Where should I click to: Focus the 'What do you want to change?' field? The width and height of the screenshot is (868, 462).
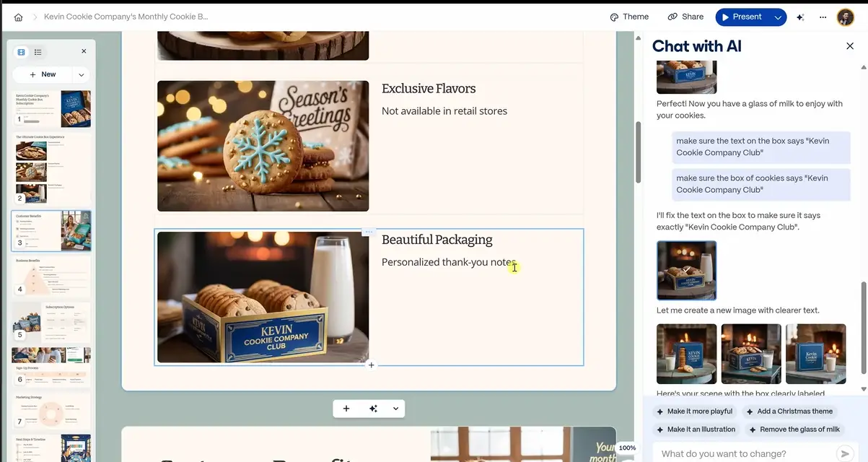[743, 454]
